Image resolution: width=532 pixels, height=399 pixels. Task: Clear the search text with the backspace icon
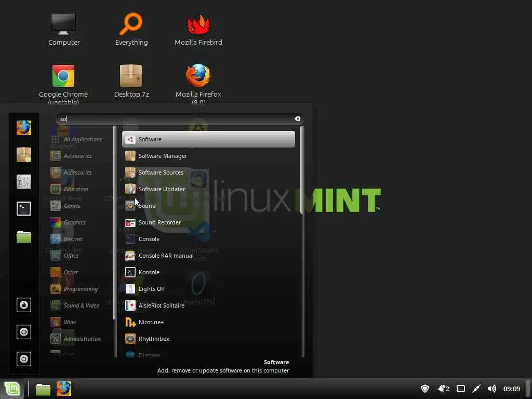[298, 119]
